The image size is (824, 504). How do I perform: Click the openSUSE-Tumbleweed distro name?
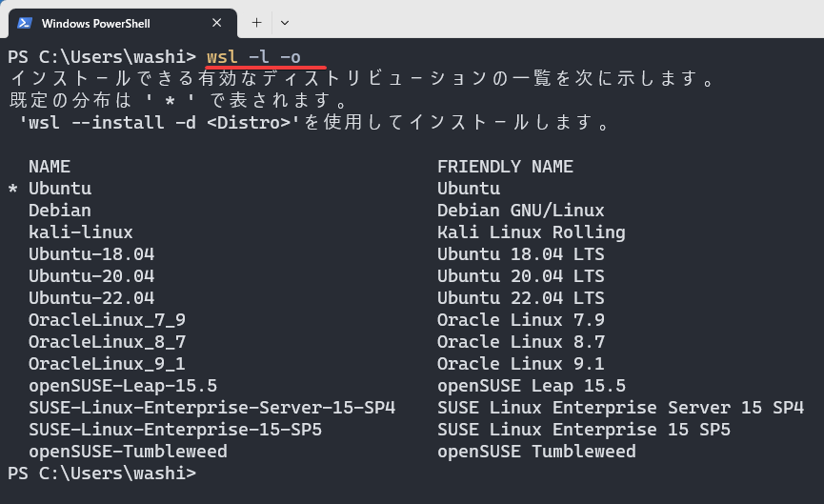[x=129, y=452]
